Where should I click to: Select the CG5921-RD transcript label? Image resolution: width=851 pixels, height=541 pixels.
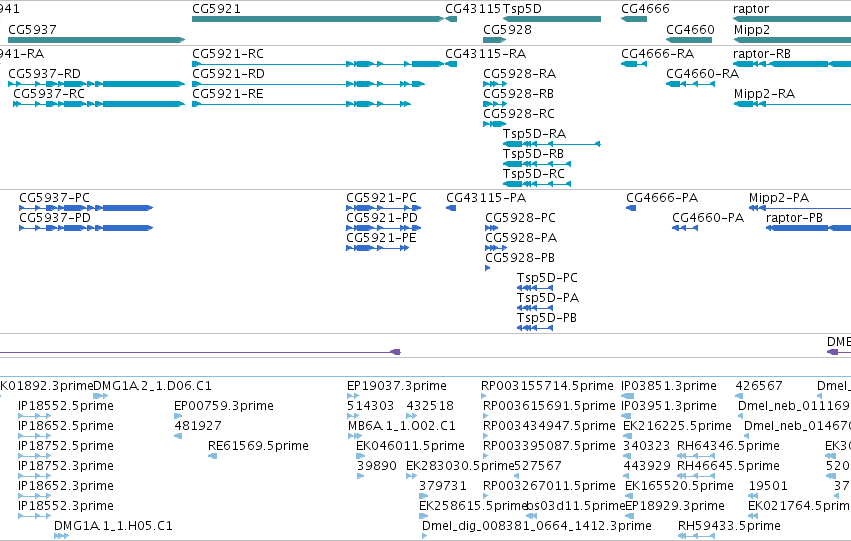(228, 74)
